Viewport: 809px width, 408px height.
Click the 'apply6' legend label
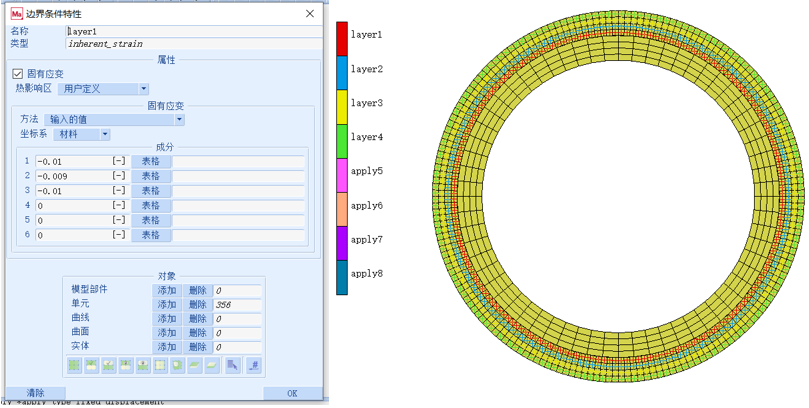[x=367, y=205]
